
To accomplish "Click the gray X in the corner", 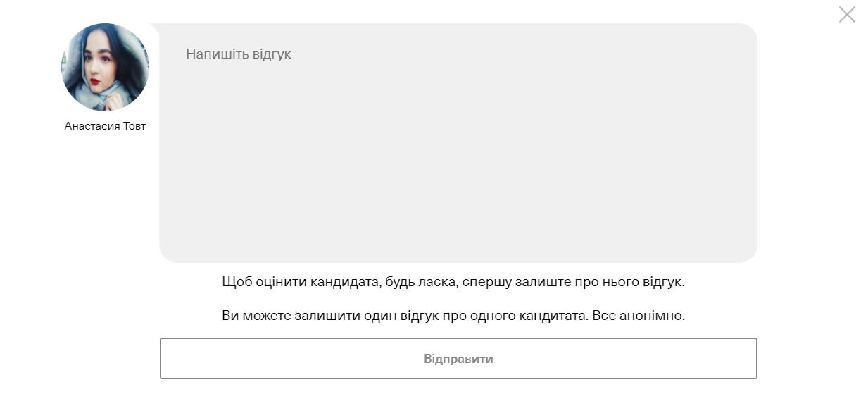I will point(847,15).
